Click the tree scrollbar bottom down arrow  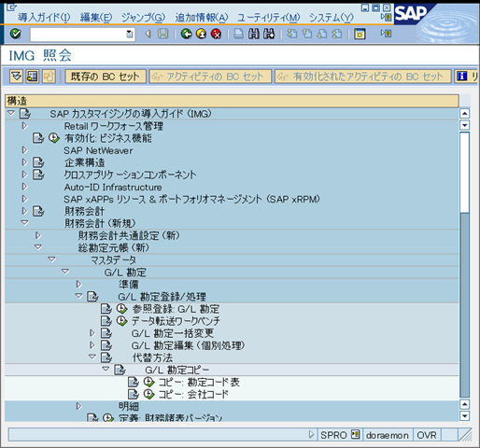(x=464, y=416)
